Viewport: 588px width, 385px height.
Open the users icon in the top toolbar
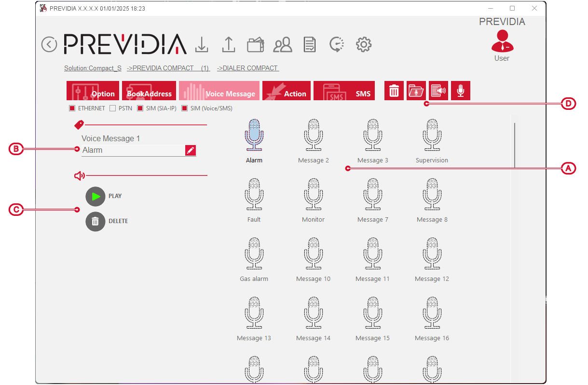point(283,45)
